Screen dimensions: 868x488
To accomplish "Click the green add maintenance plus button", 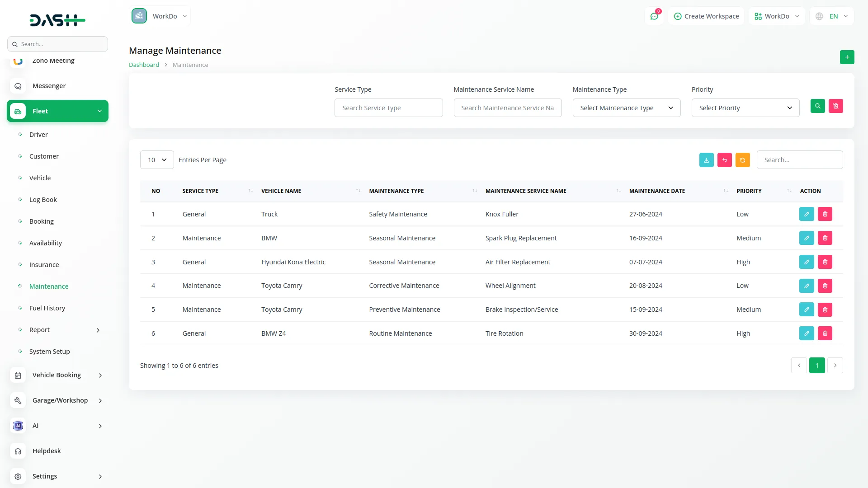I will click(847, 57).
